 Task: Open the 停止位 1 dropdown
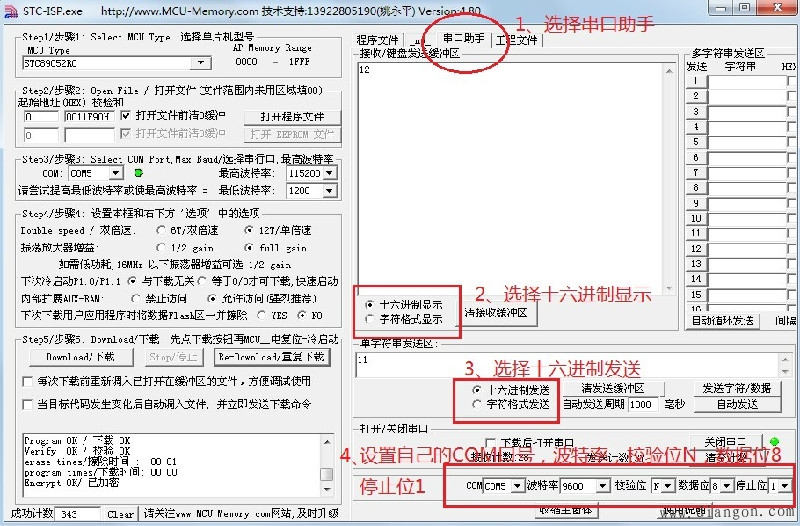point(785,486)
